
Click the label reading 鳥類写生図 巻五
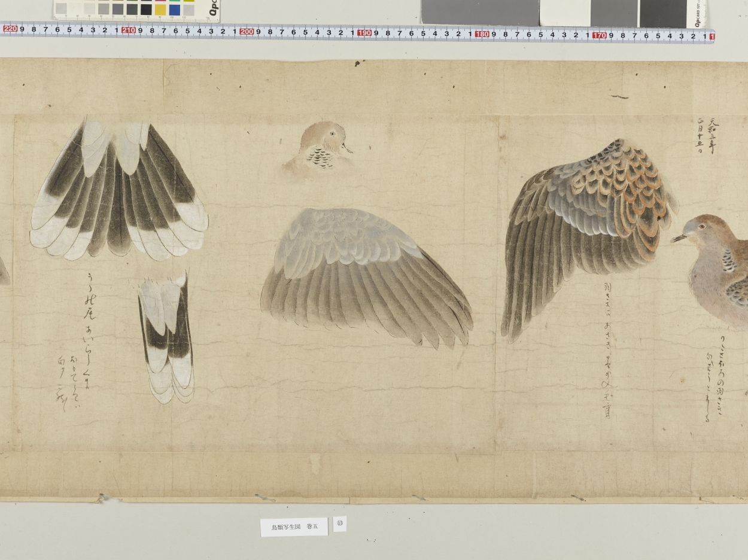(x=294, y=527)
